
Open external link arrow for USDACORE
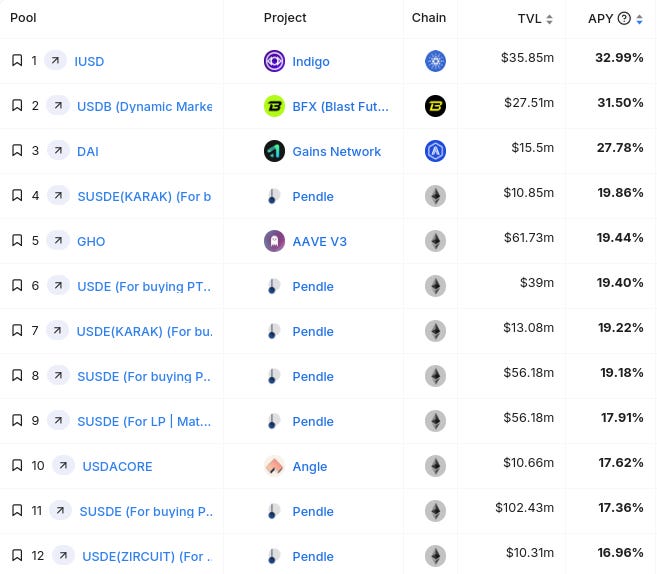(63, 465)
